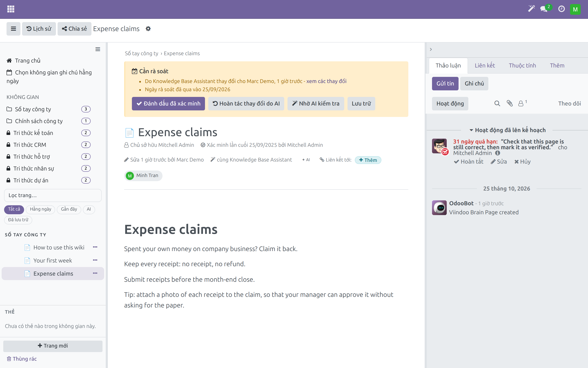588x368 pixels.
Task: Select the Đã lưu trữ filter chip
Action: 18,220
